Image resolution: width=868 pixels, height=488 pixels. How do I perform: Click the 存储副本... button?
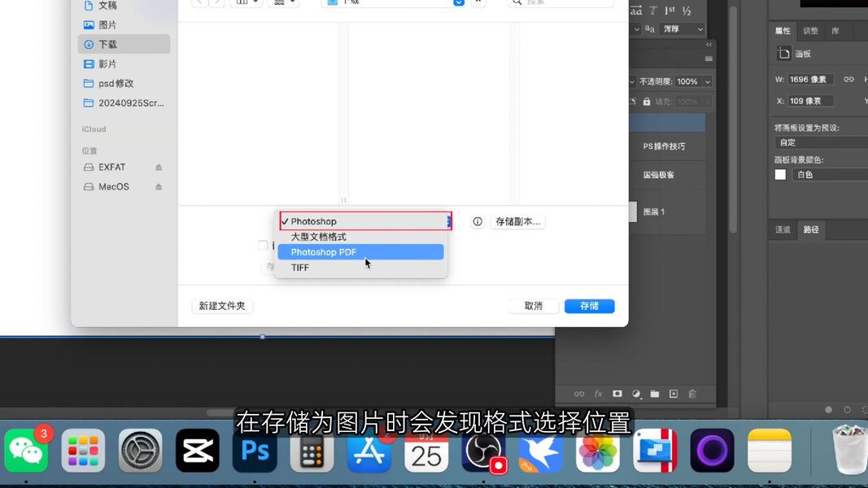click(517, 221)
